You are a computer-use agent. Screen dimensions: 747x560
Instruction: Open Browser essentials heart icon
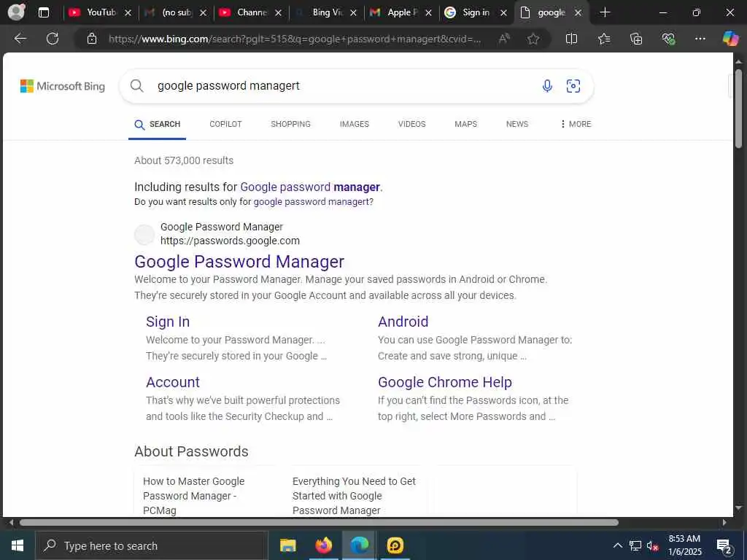pyautogui.click(x=668, y=39)
